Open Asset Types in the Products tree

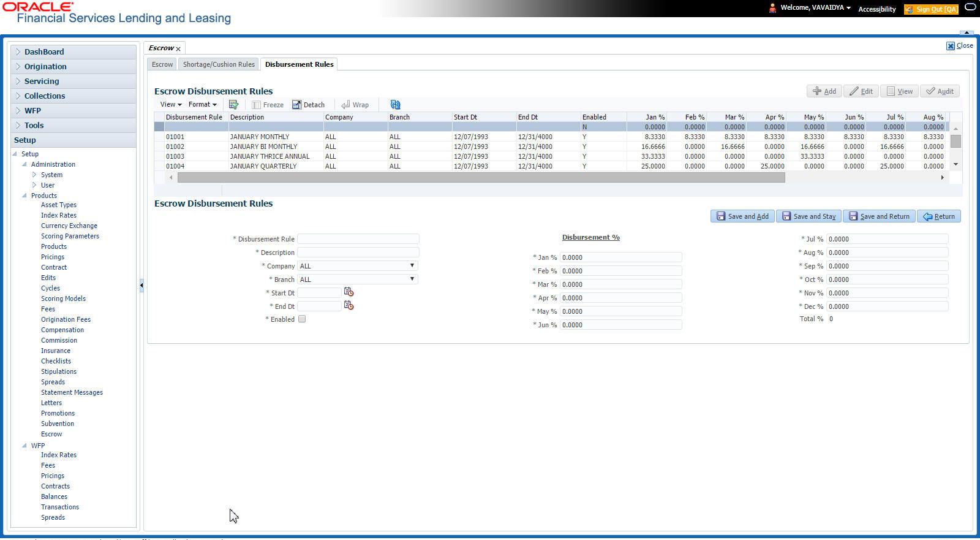59,205
